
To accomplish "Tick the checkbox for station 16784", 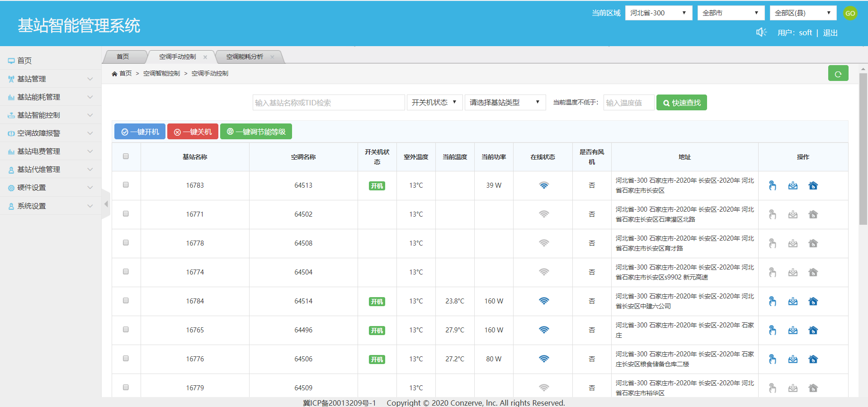I will pyautogui.click(x=126, y=300).
